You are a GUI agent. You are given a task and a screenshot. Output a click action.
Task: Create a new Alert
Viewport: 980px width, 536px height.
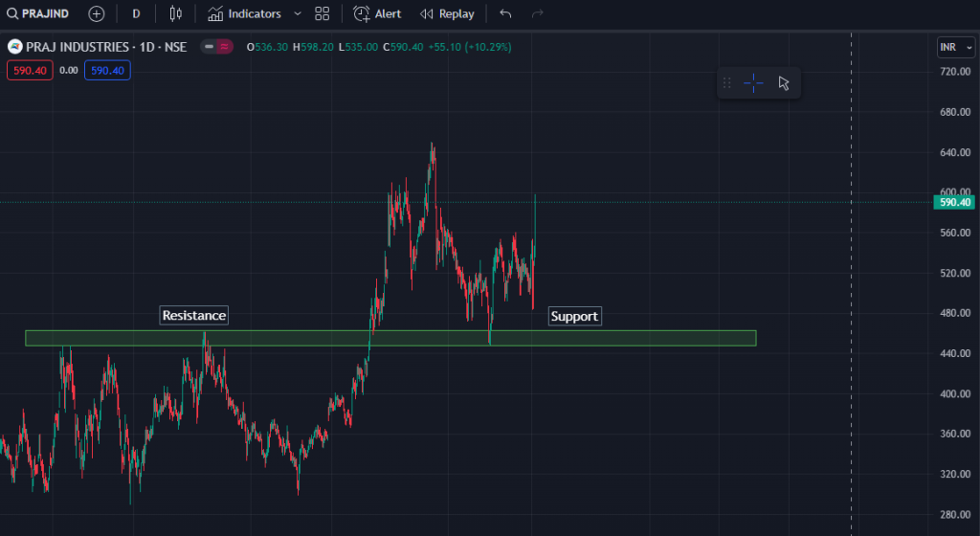point(377,13)
